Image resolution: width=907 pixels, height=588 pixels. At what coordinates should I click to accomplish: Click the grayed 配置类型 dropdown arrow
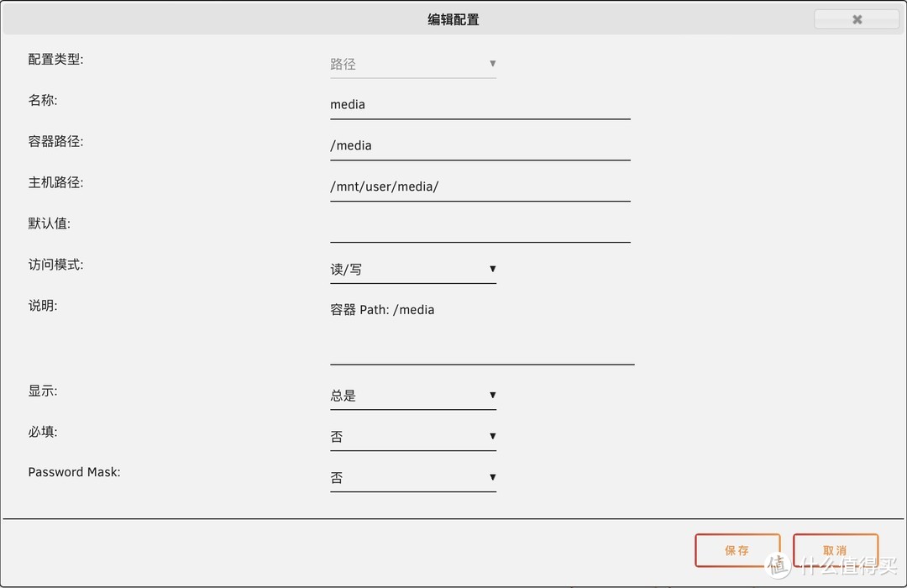tap(492, 63)
